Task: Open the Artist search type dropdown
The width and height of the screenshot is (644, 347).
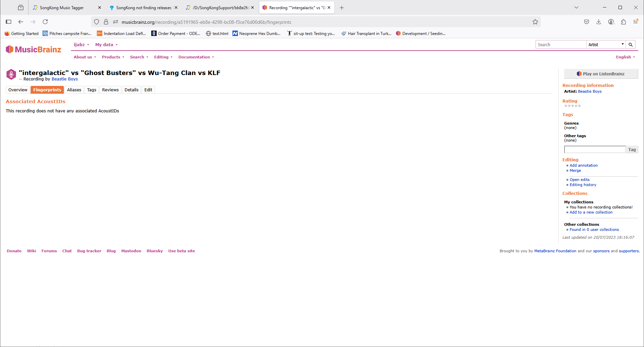Action: tap(606, 44)
